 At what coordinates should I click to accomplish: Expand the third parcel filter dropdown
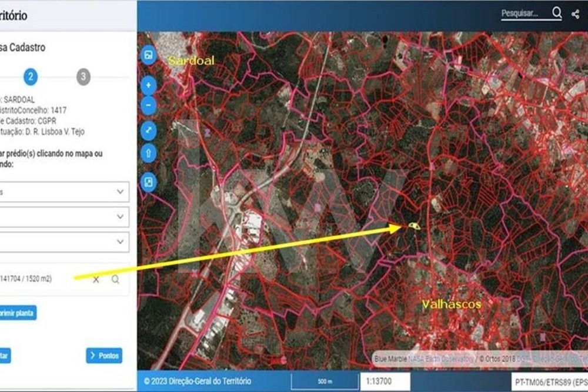(x=65, y=242)
